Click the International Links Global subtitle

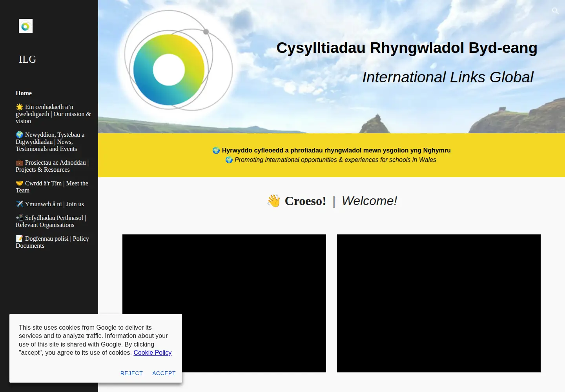click(448, 77)
